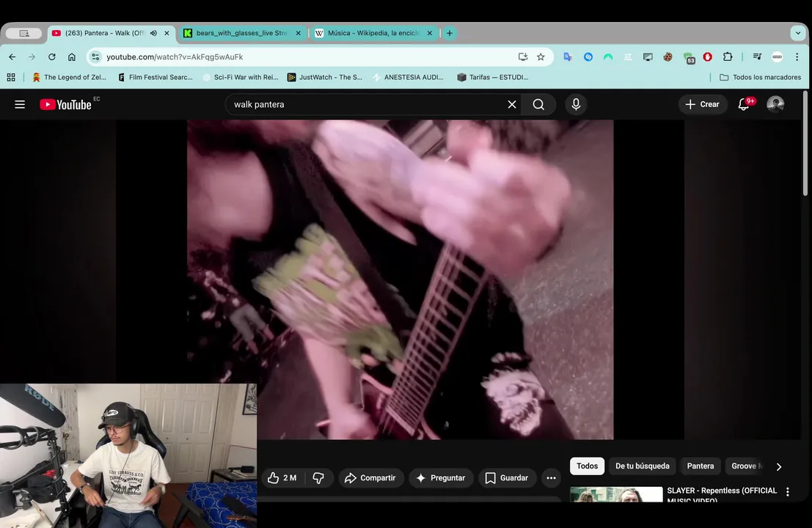812x528 pixels.
Task: Select the Todos filter chip
Action: coord(587,466)
